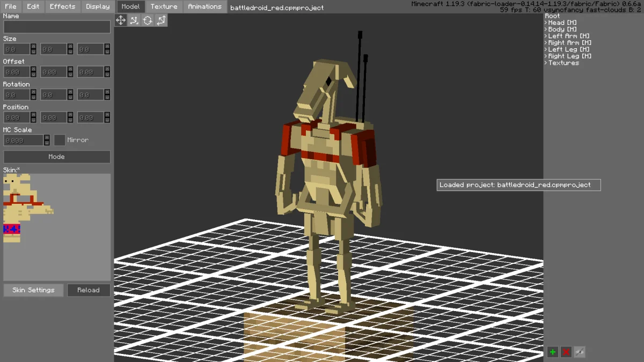Select the Root entry in the tree

point(552,16)
